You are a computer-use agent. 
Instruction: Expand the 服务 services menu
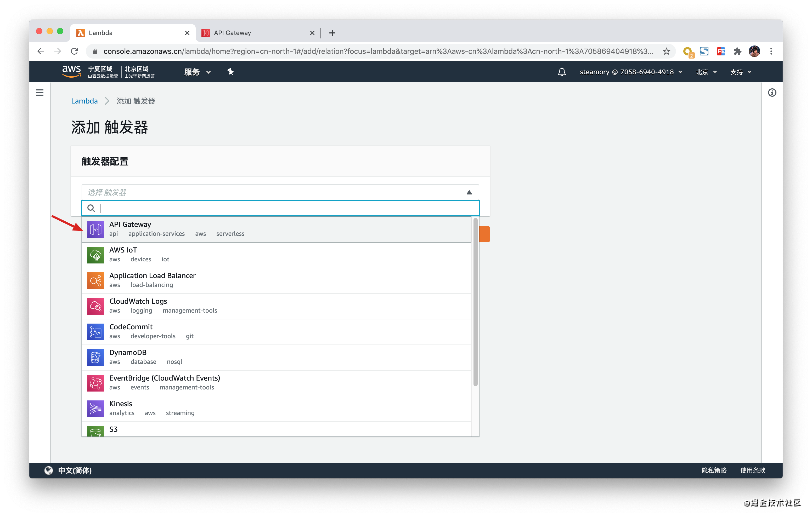point(197,72)
